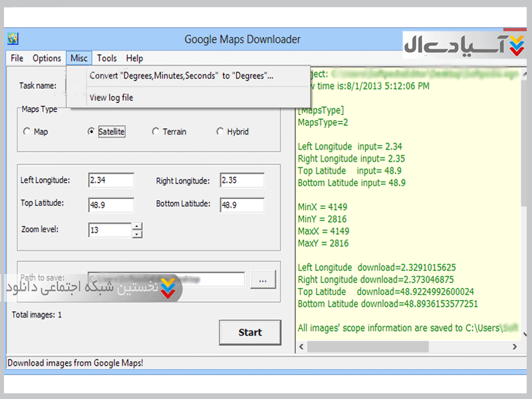Open the Help menu

click(x=134, y=59)
